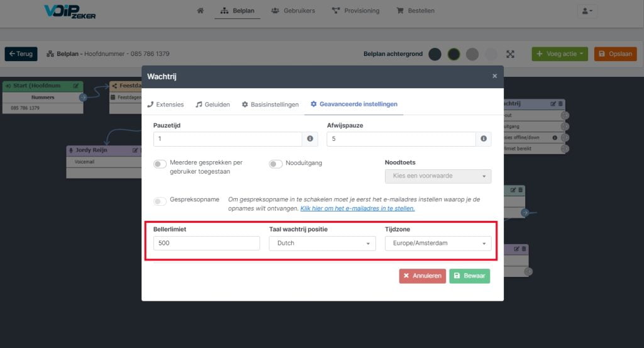Click the home icon in top navigation
The image size is (644, 348).
pos(200,11)
